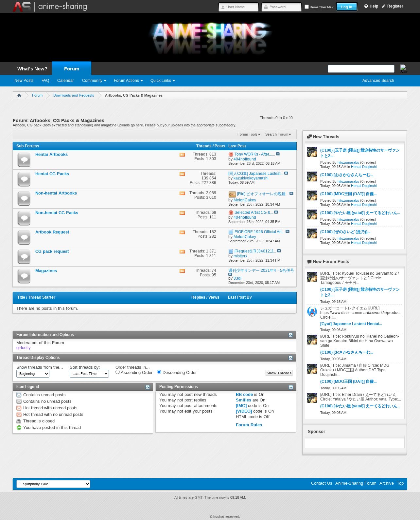Open the RSS feed for Non-hentai Artbooks
Screen dimensions: 420x520
tap(182, 193)
